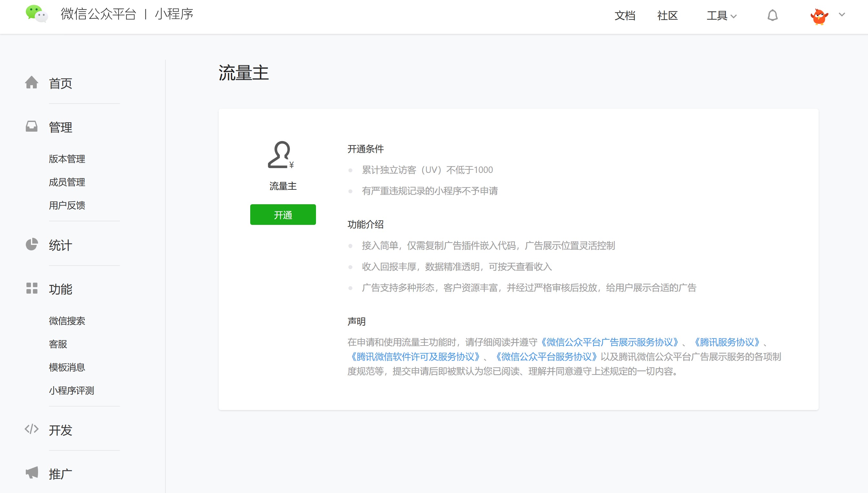Expand the account dropdown chevron
868x493 pixels.
[x=842, y=15]
